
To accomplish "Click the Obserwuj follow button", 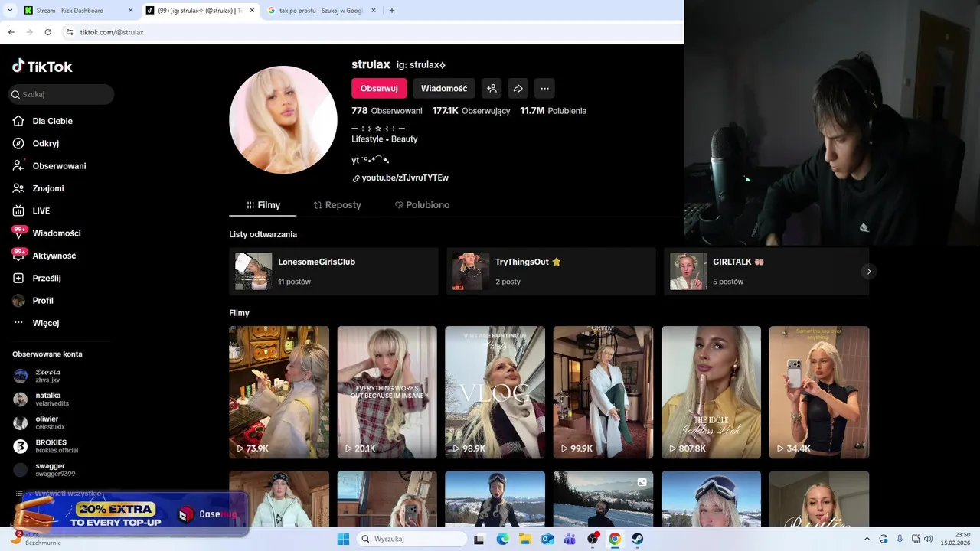I will pyautogui.click(x=379, y=88).
